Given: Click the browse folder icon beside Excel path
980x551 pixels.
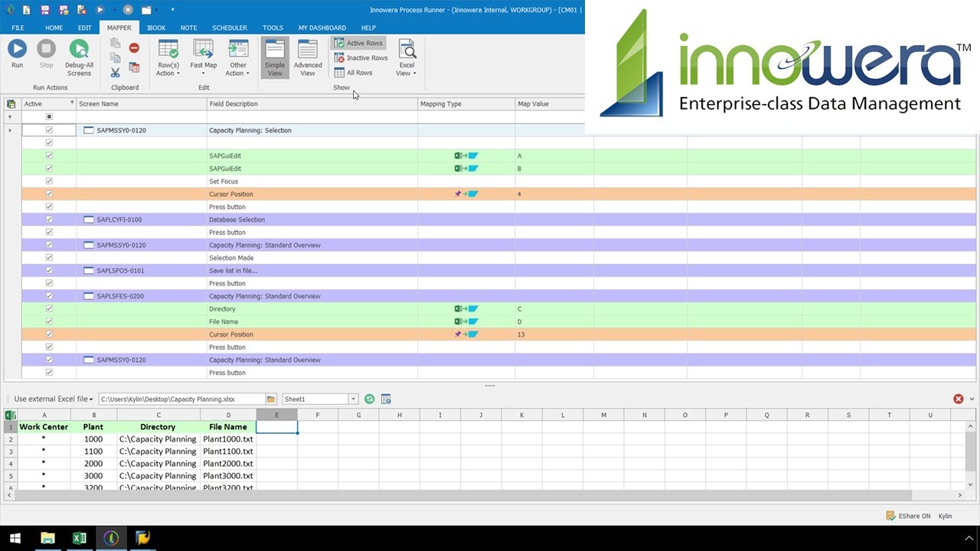Looking at the screenshot, I should tap(271, 399).
